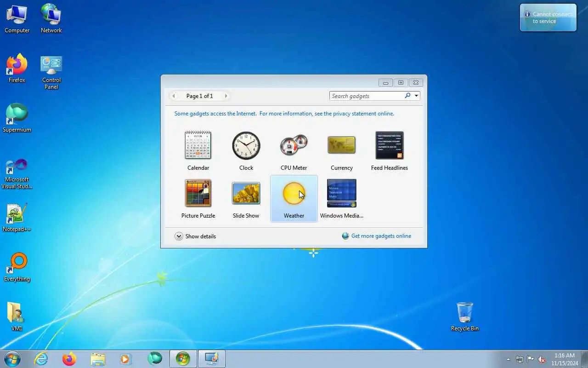Click the monitor app taskbar button
The height and width of the screenshot is (368, 588).
[211, 359]
